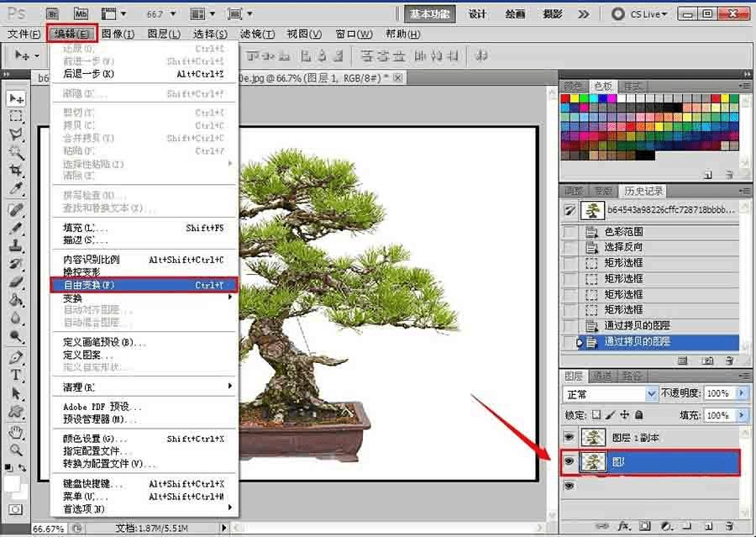
Task: Select the Pen tool
Action: (16, 357)
